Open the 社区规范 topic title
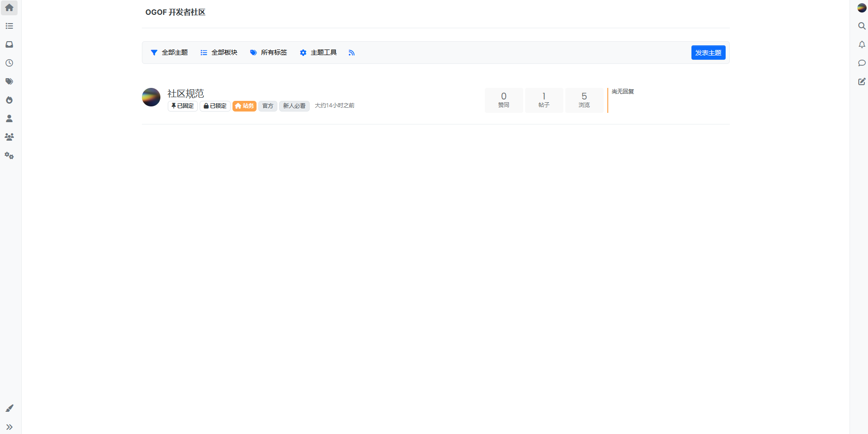The height and width of the screenshot is (434, 868). (x=186, y=94)
